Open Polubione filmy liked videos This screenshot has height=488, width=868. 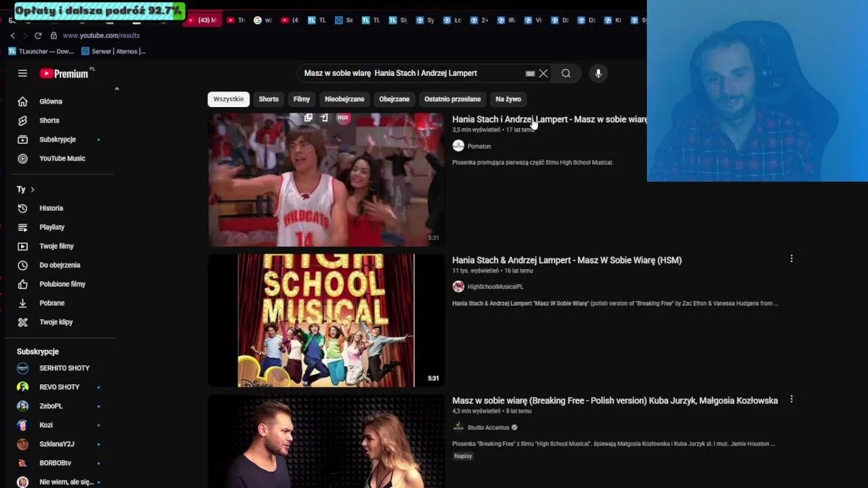61,284
